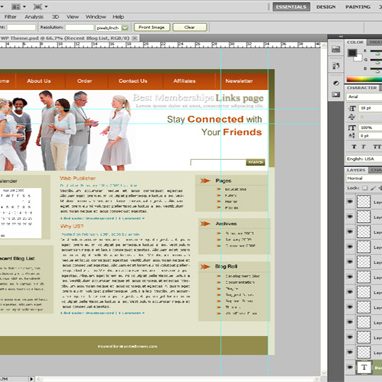The height and width of the screenshot is (382, 382).
Task: Click the background color swatch
Action: pos(358,58)
